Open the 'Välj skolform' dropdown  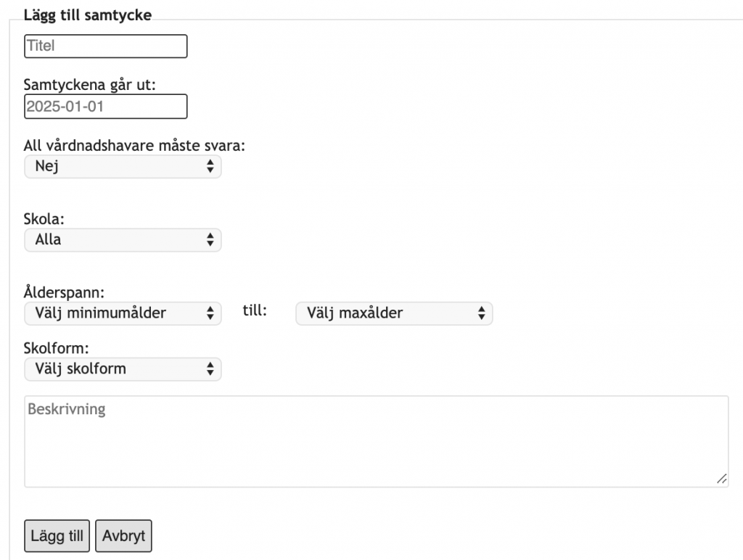click(123, 369)
